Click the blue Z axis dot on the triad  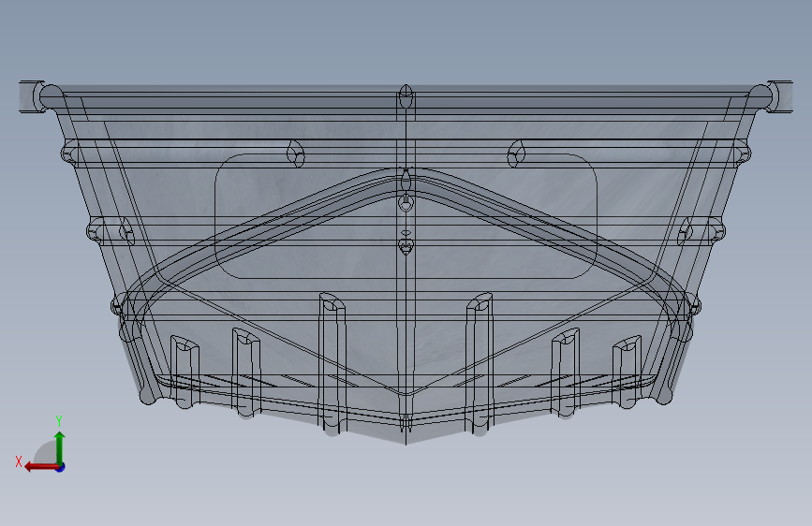(61, 467)
